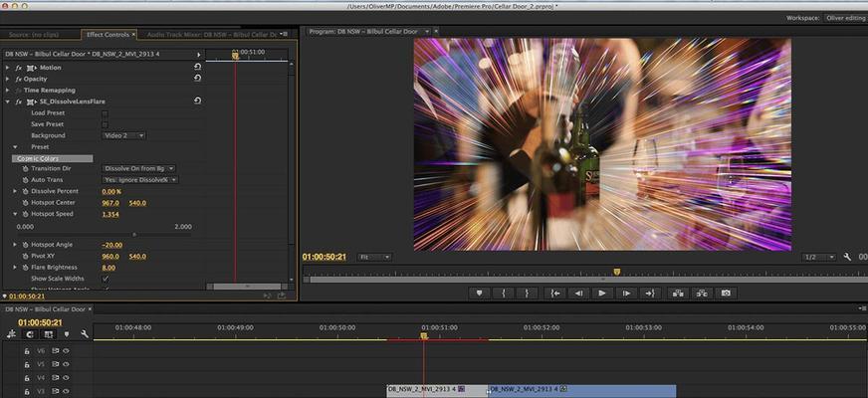
Task: Toggle the fx badge of SE_DissolveLensFlare
Action: pyautogui.click(x=18, y=101)
